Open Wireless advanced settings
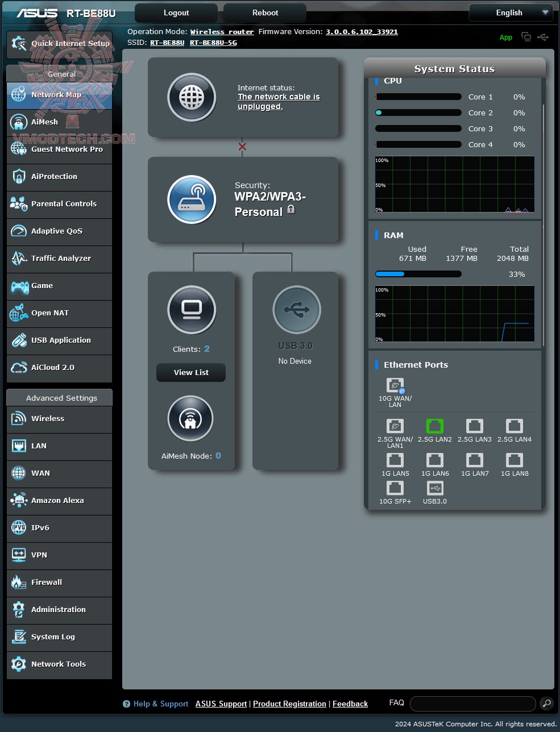This screenshot has width=560, height=732. point(59,419)
